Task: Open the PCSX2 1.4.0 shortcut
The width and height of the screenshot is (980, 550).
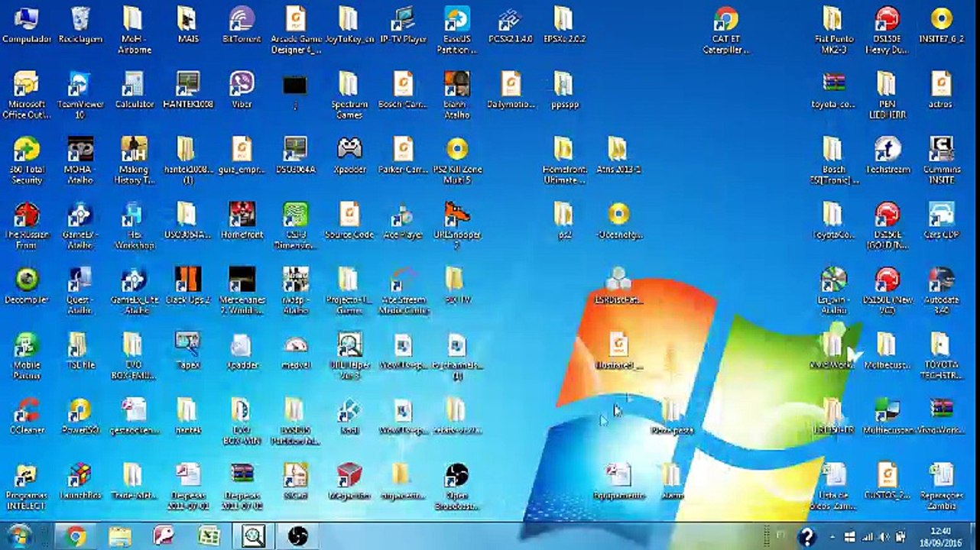Action: coord(511,25)
